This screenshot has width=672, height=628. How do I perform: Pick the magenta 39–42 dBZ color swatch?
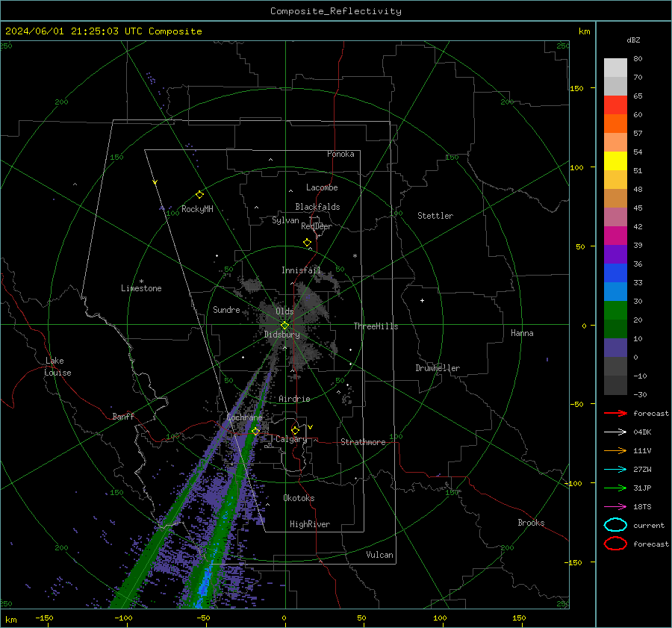pos(615,236)
